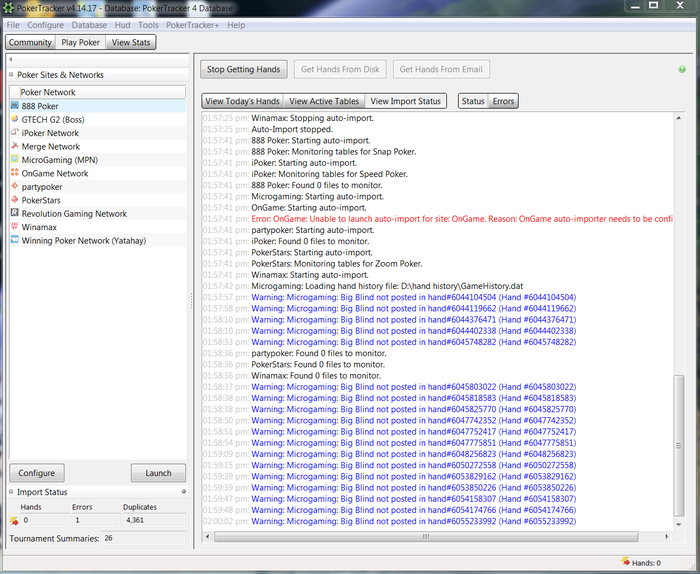Switch to View Active Tables
Image resolution: width=700 pixels, height=574 pixels.
coord(324,101)
